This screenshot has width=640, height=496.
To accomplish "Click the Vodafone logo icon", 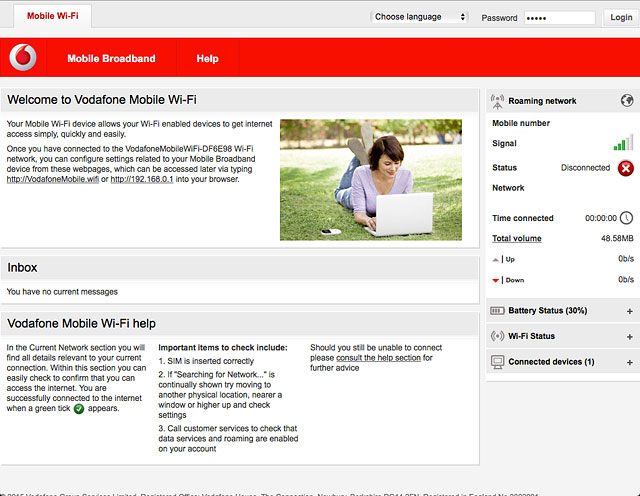I will click(x=22, y=58).
